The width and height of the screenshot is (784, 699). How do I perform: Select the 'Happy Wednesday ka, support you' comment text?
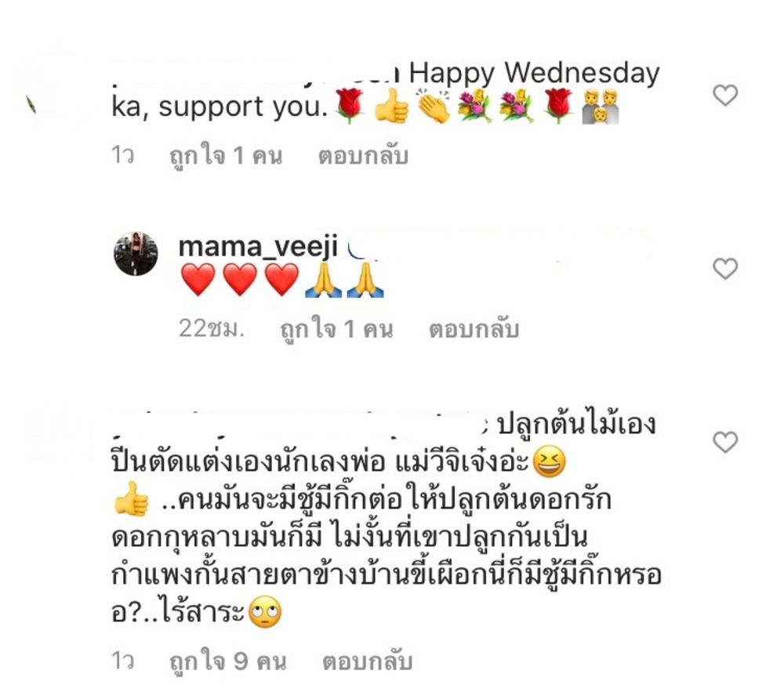click(x=385, y=90)
